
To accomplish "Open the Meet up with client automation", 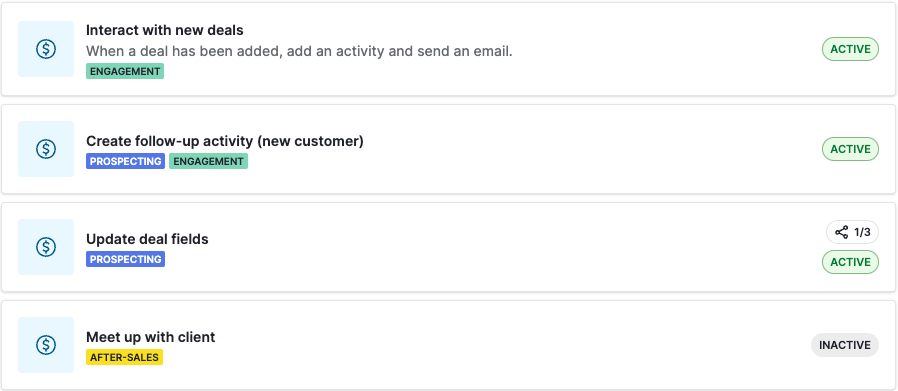I will point(151,337).
